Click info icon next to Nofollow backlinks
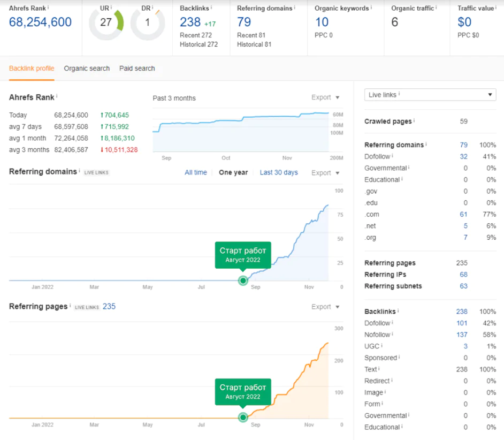Viewport: 504px width, 440px height. pos(394,334)
